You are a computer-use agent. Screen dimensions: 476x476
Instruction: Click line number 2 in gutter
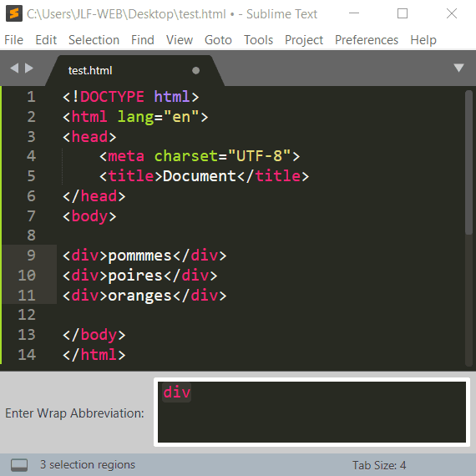[x=31, y=117]
